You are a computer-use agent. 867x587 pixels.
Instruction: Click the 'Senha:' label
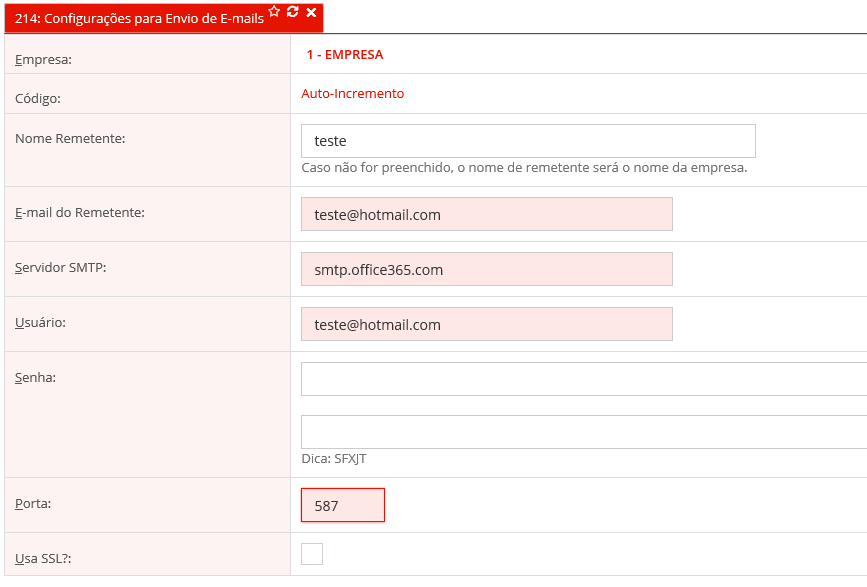pos(35,378)
